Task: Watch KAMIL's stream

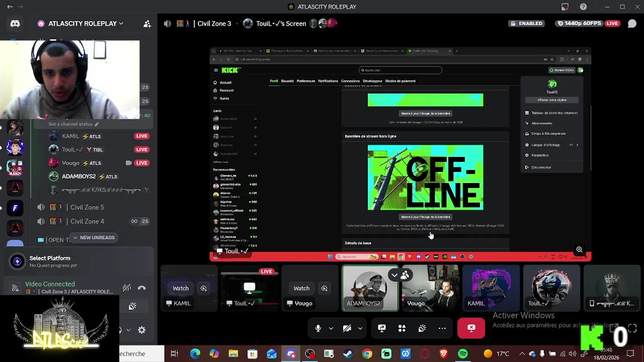Action: [181, 288]
